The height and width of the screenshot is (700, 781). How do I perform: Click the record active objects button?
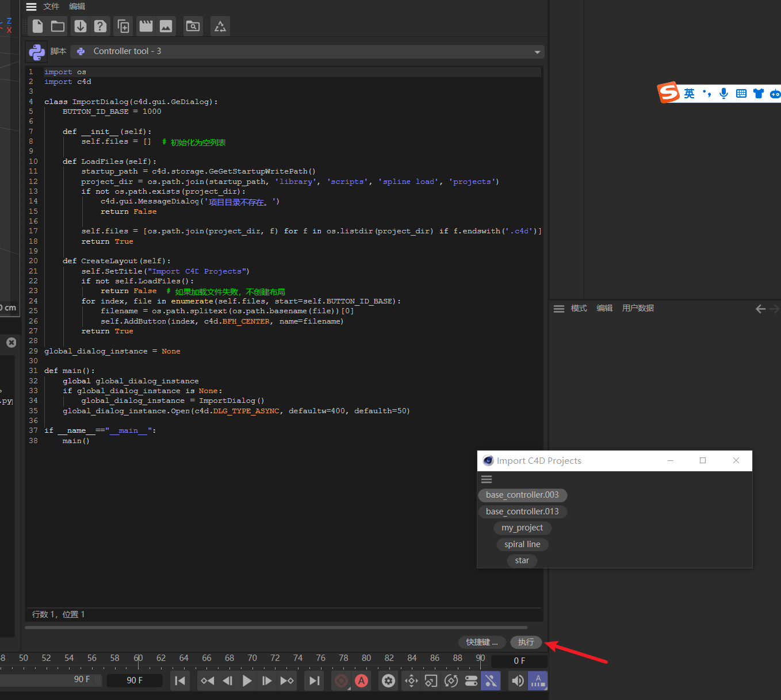pos(341,681)
